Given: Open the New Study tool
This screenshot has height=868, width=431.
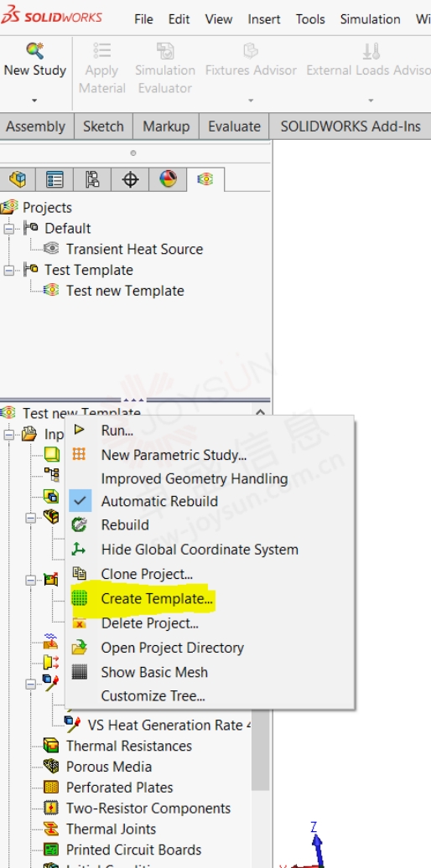Looking at the screenshot, I should point(34,60).
